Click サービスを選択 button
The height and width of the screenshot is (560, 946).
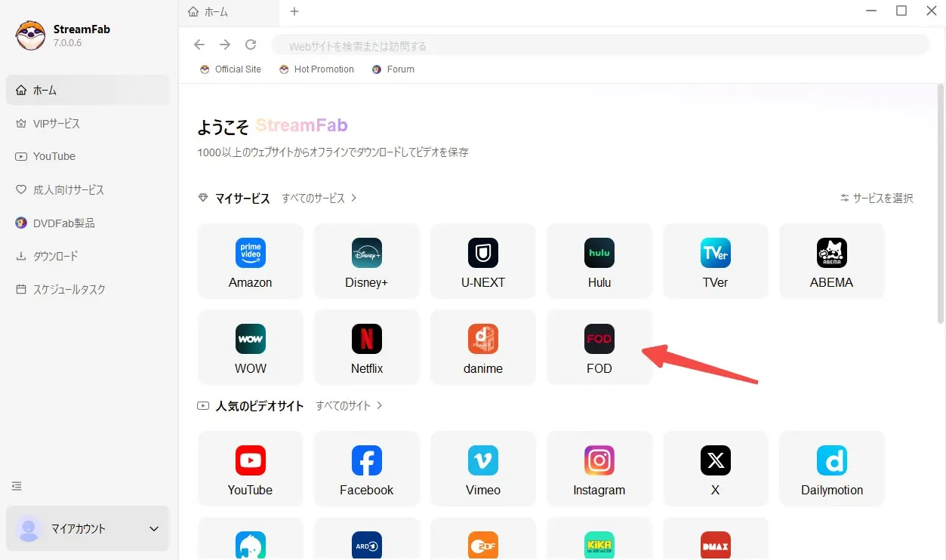point(877,198)
